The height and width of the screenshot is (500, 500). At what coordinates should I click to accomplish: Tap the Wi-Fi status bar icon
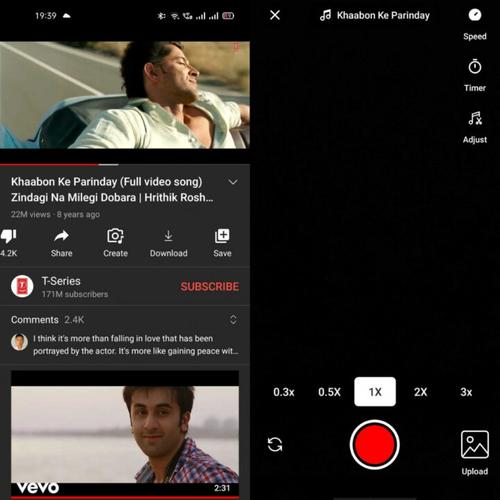(175, 16)
